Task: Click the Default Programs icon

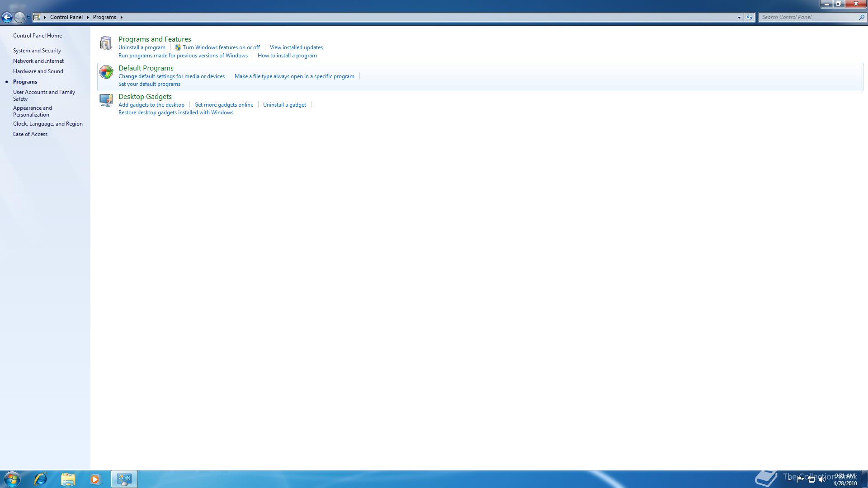Action: tap(106, 72)
